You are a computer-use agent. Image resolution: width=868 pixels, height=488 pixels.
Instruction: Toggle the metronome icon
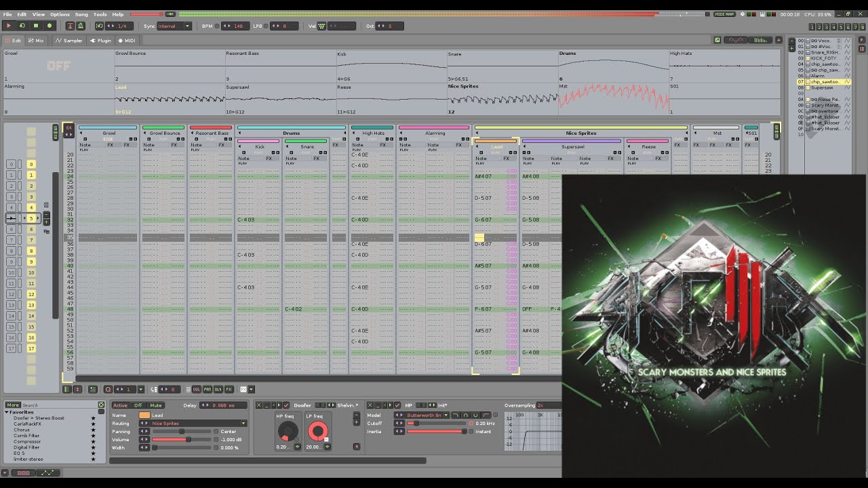tap(81, 26)
